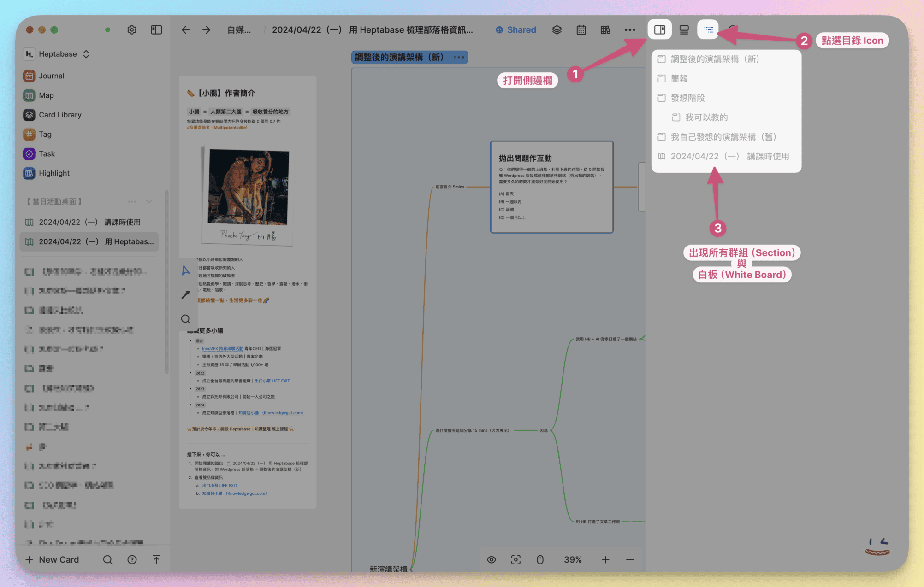Select the 為什麼會有這場分享 15 mins mind map node
924x587 pixels.
(x=472, y=430)
